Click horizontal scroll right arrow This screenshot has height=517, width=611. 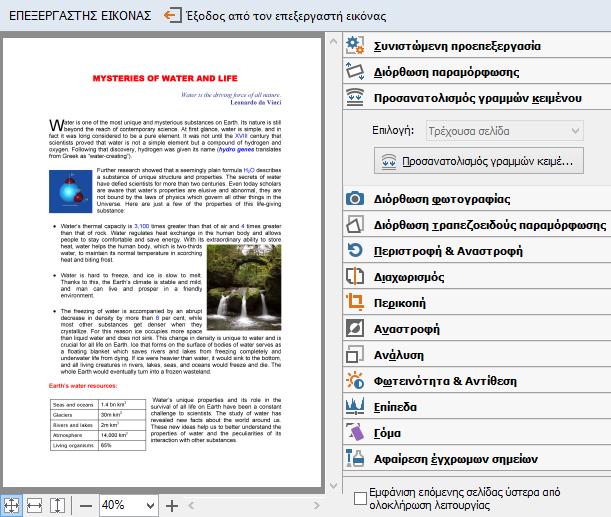pyautogui.click(x=316, y=506)
